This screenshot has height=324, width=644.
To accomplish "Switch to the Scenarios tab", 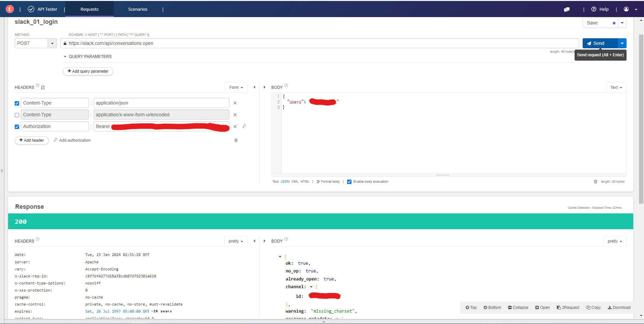I will coord(138,9).
